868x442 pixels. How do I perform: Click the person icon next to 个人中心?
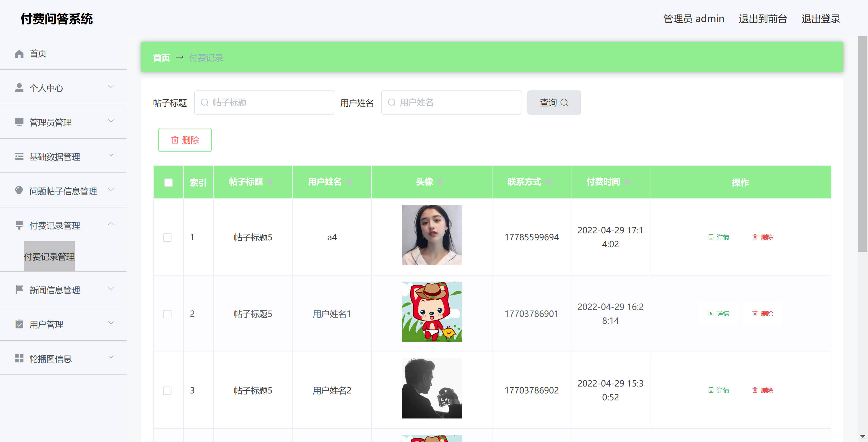click(19, 88)
